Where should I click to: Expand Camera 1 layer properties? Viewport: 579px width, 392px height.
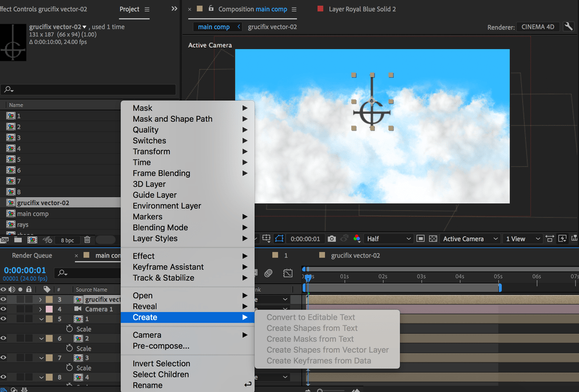coord(41,309)
